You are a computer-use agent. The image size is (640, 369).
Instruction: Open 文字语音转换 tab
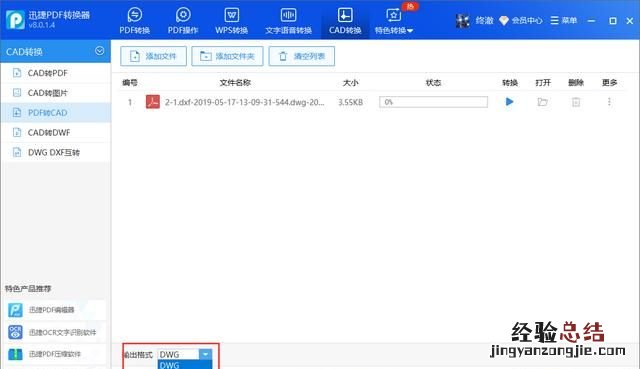(x=288, y=20)
